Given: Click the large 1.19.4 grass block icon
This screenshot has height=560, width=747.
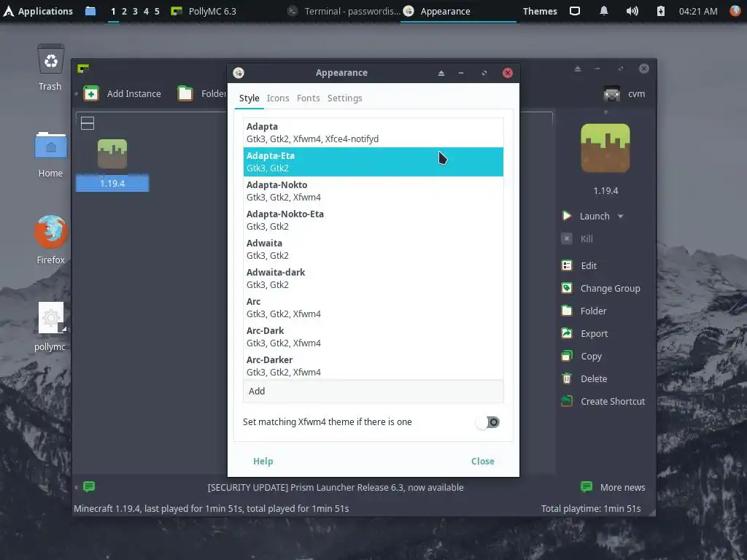Looking at the screenshot, I should pyautogui.click(x=605, y=148).
